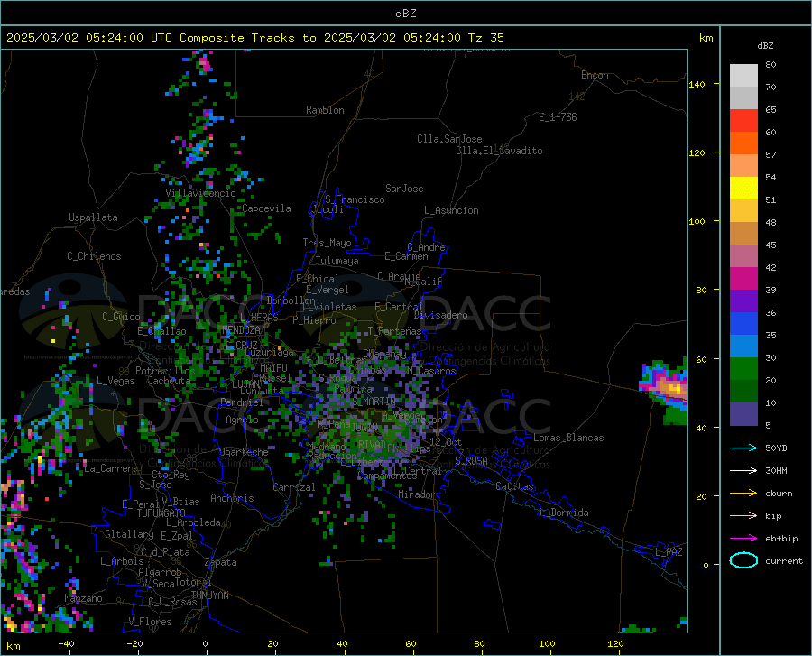Image resolution: width=812 pixels, height=656 pixels.
Task: Click the 'Capdevila' map label
Action: tap(266, 208)
